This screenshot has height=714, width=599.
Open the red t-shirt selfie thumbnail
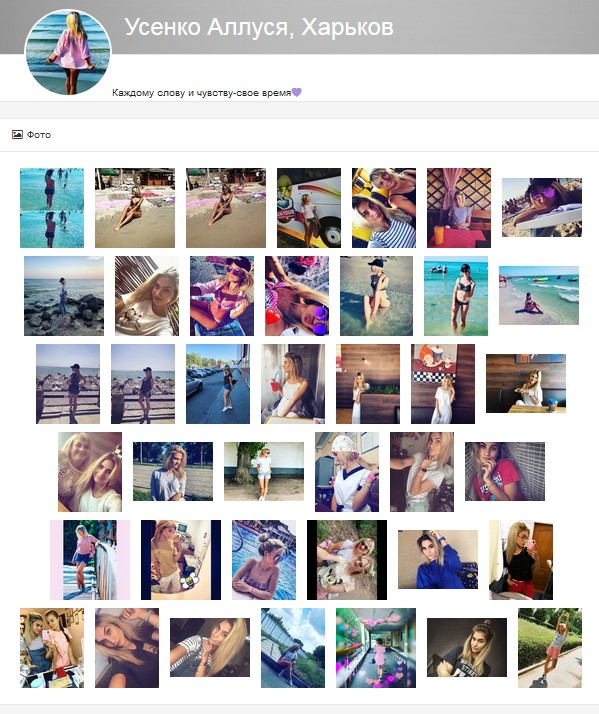click(505, 471)
